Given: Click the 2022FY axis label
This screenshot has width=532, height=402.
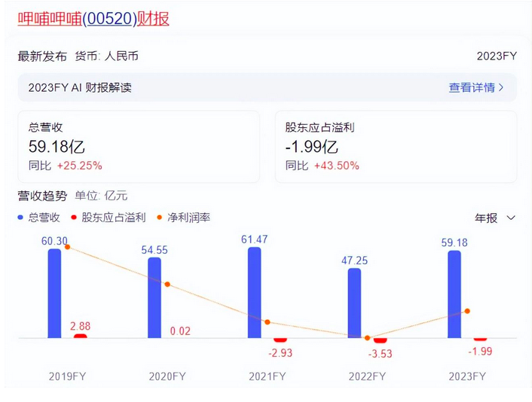Looking at the screenshot, I should [x=367, y=376].
